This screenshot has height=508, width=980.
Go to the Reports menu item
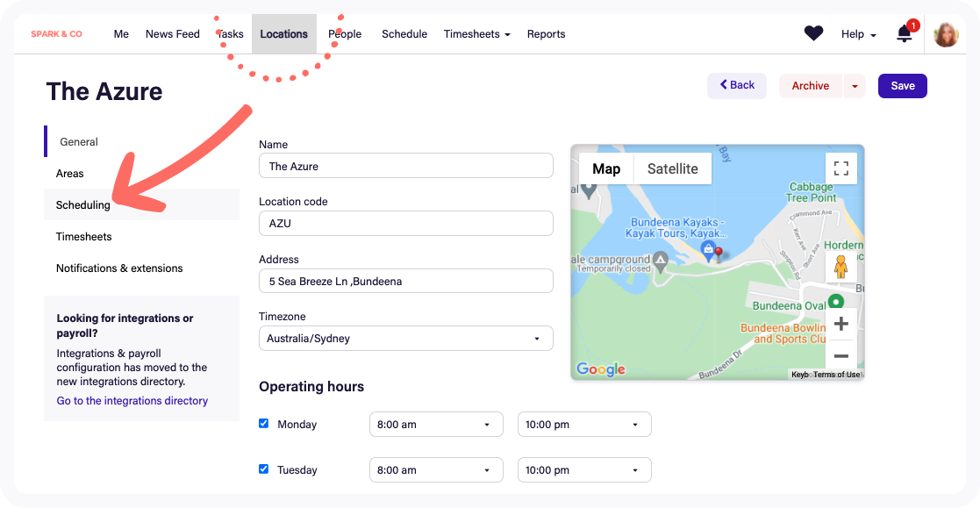click(x=546, y=34)
